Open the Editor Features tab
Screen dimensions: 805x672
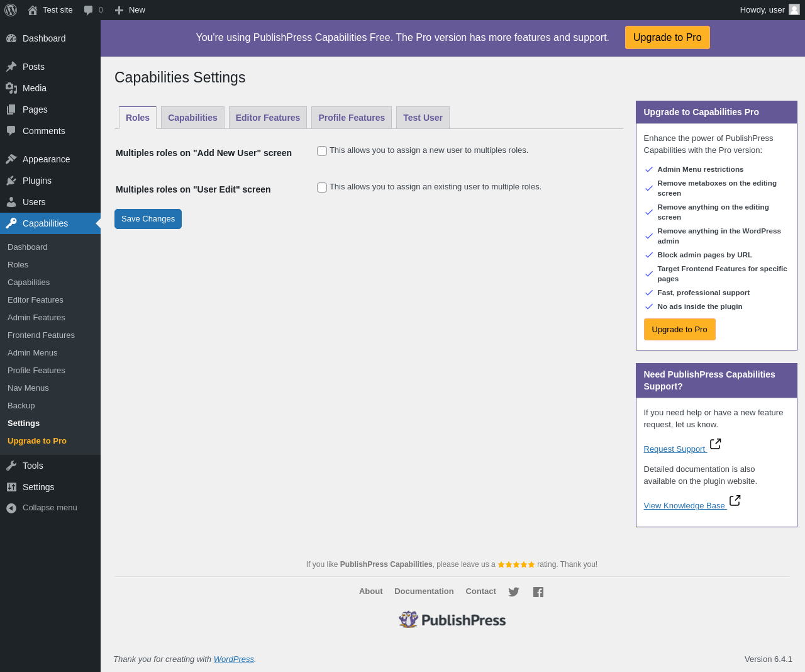pos(268,118)
